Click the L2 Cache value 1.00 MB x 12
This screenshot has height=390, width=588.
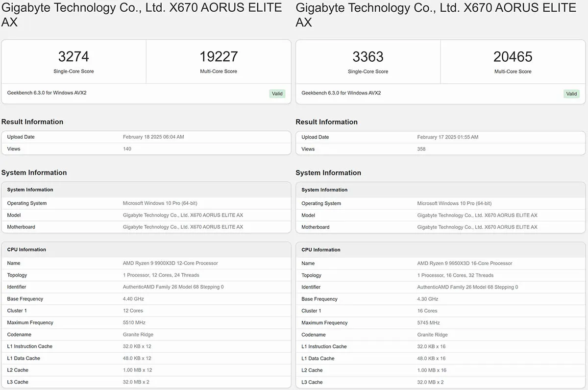click(138, 370)
